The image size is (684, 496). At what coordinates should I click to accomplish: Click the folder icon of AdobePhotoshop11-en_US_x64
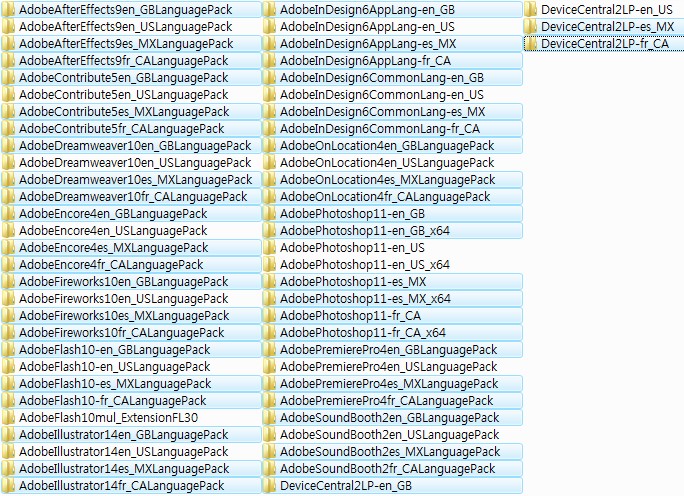tap(270, 265)
